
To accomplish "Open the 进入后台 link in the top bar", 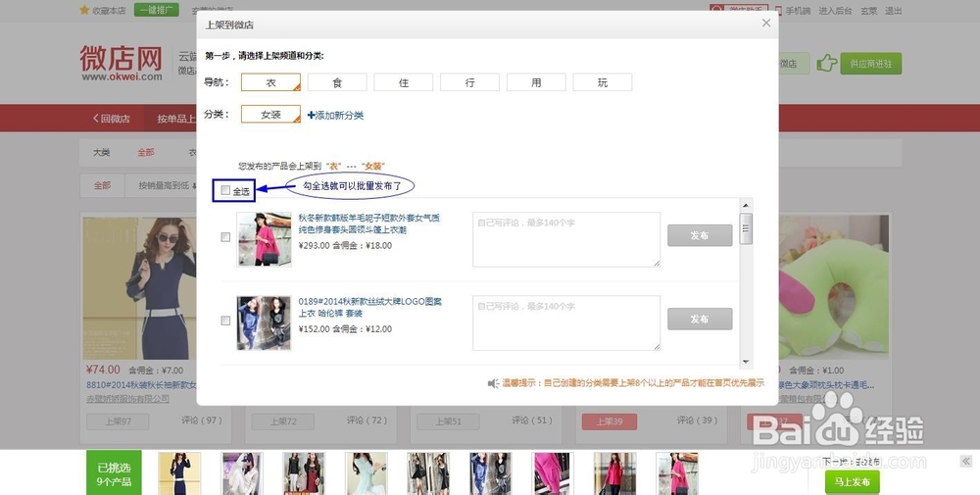I will (x=835, y=11).
